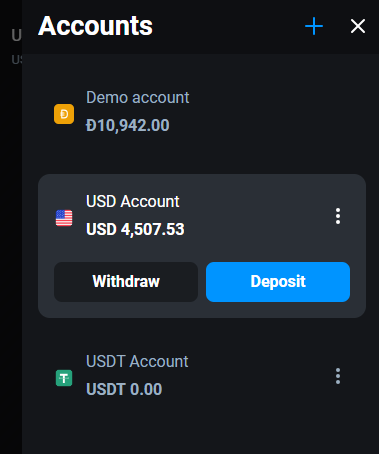Image resolution: width=379 pixels, height=454 pixels.
Task: Click the US flag icon
Action: coord(64,218)
